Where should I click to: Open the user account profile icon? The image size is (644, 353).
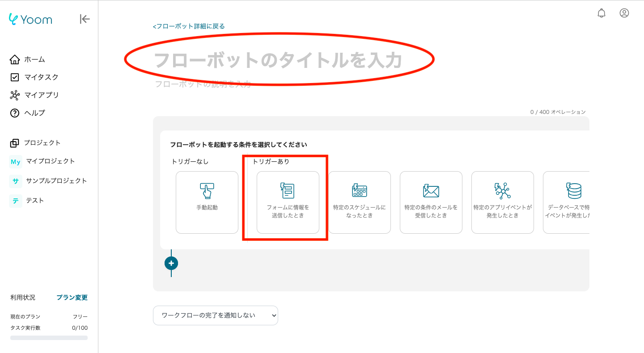point(624,13)
